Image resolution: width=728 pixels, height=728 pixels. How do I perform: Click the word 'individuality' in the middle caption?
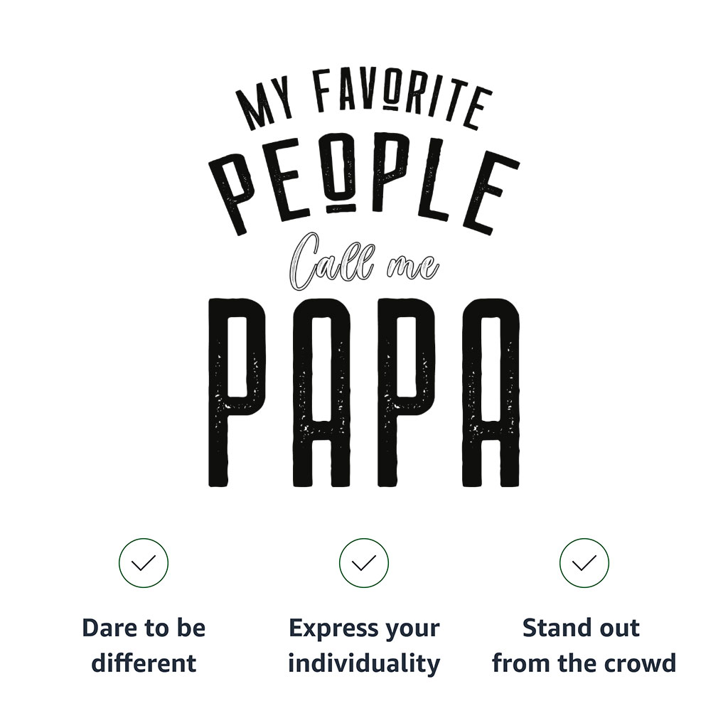pyautogui.click(x=363, y=663)
